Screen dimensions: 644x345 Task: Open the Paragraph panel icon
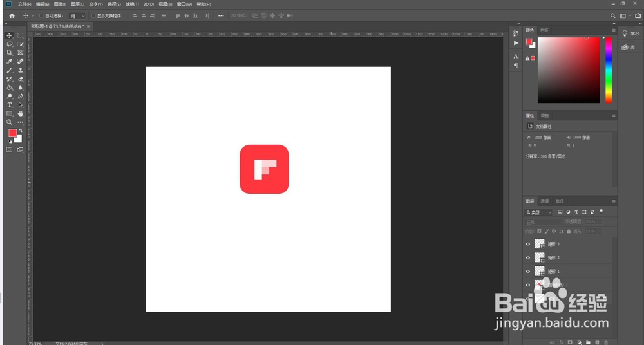[x=516, y=66]
